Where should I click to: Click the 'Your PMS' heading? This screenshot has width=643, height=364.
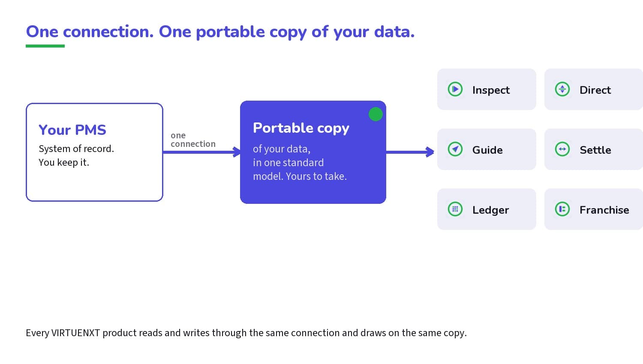tap(72, 130)
